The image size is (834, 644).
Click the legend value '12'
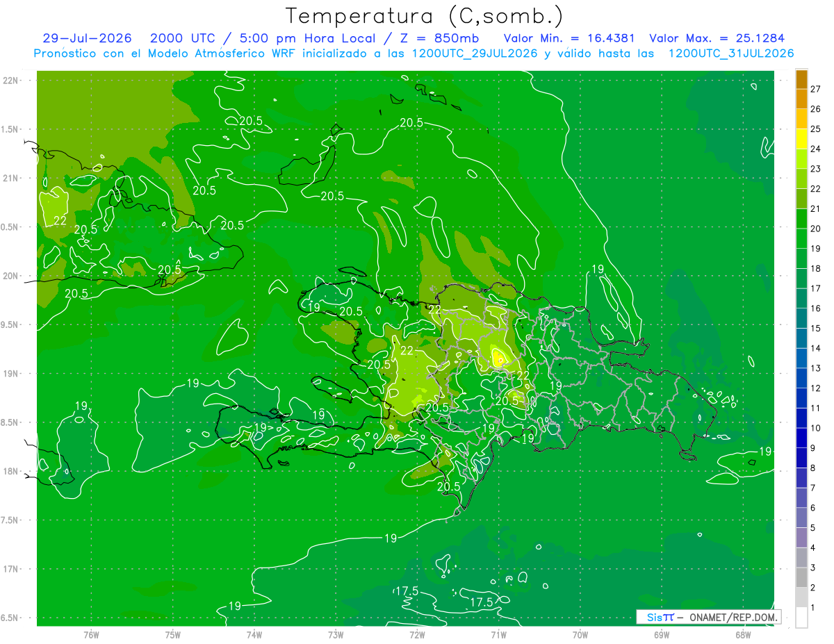click(x=816, y=388)
